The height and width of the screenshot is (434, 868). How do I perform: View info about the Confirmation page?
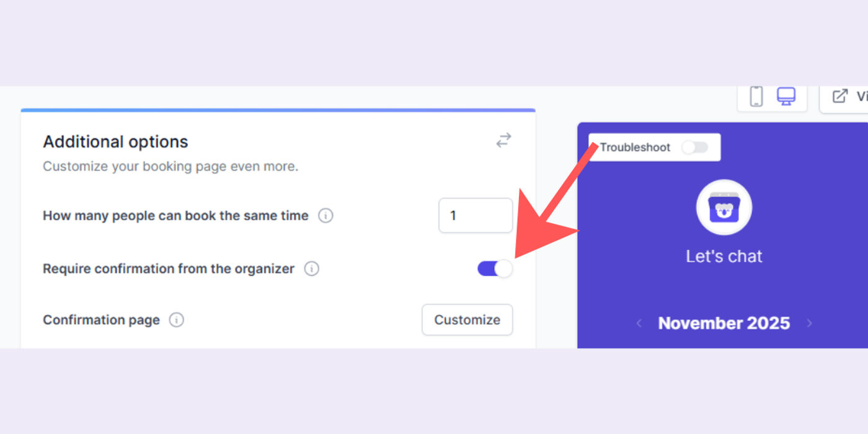click(x=177, y=320)
